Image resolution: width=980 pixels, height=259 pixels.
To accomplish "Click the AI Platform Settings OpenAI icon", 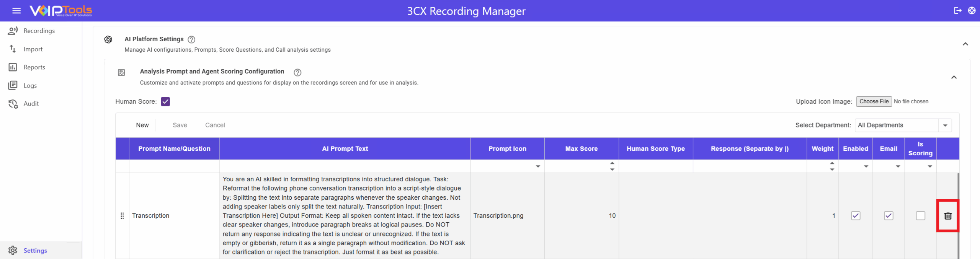I will click(x=108, y=39).
